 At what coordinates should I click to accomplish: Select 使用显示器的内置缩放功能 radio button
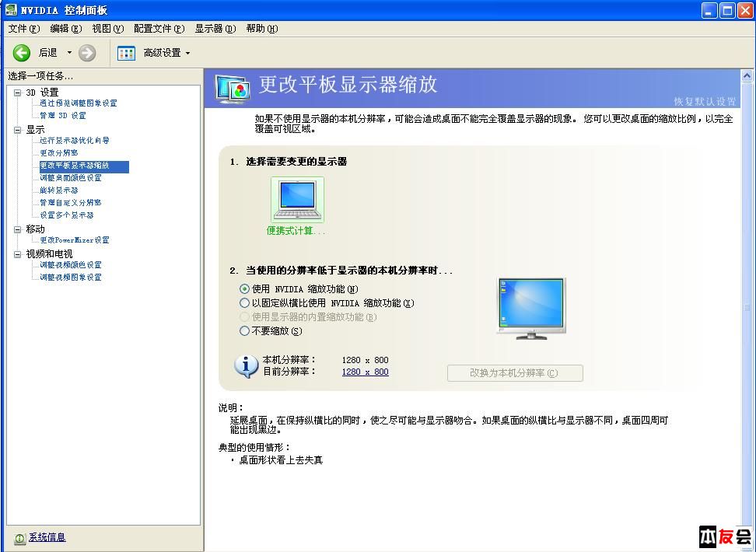tap(244, 317)
